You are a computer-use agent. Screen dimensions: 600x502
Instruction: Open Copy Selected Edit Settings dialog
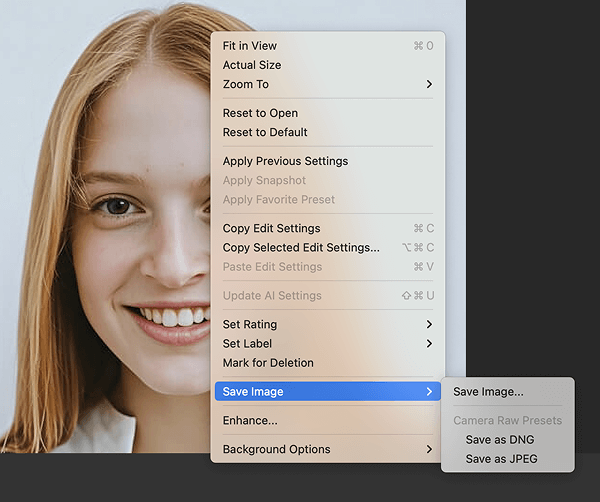click(x=301, y=247)
